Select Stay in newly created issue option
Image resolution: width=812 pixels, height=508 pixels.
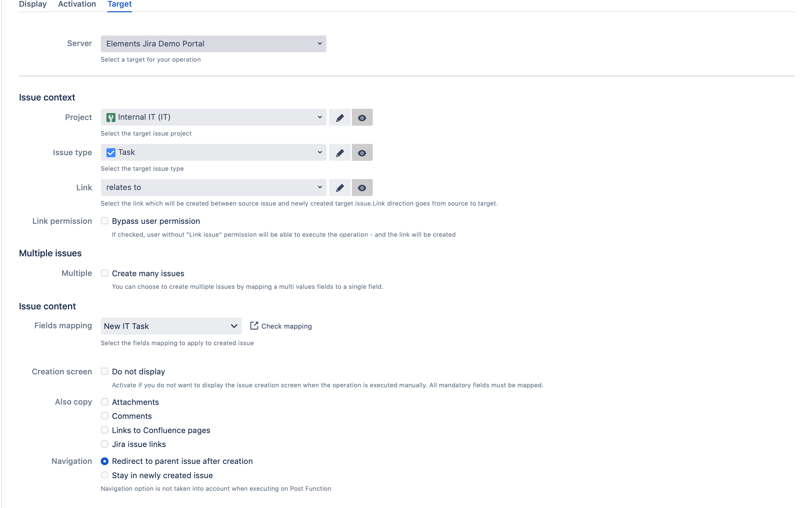tap(105, 475)
